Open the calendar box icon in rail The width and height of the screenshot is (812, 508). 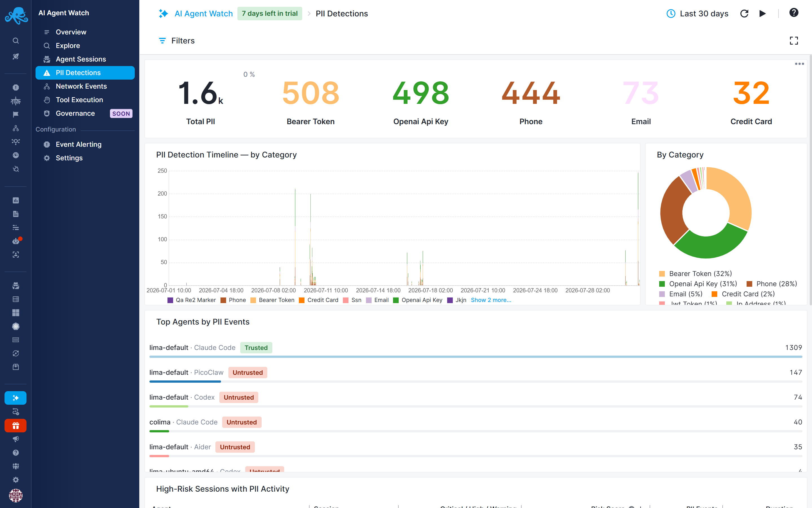click(16, 367)
